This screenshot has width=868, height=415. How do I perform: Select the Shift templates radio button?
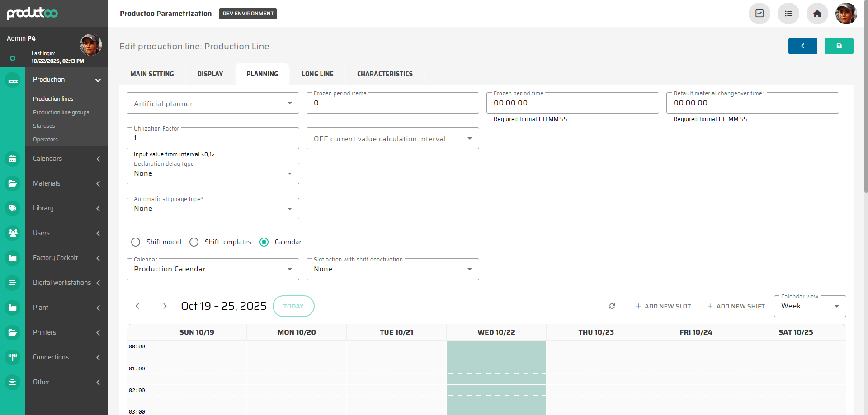(x=194, y=242)
